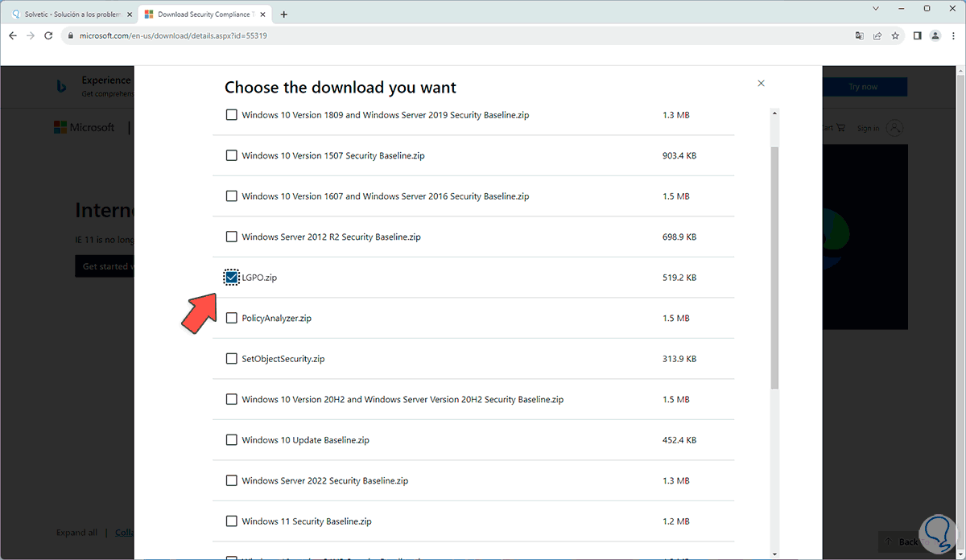
Task: Bookmark this page with the star icon
Action: [x=895, y=36]
